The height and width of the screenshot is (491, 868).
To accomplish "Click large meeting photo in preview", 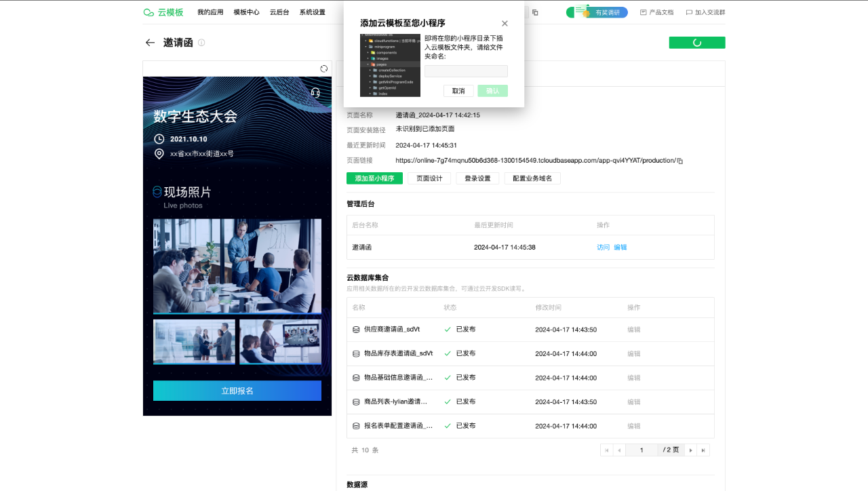I will (x=237, y=266).
